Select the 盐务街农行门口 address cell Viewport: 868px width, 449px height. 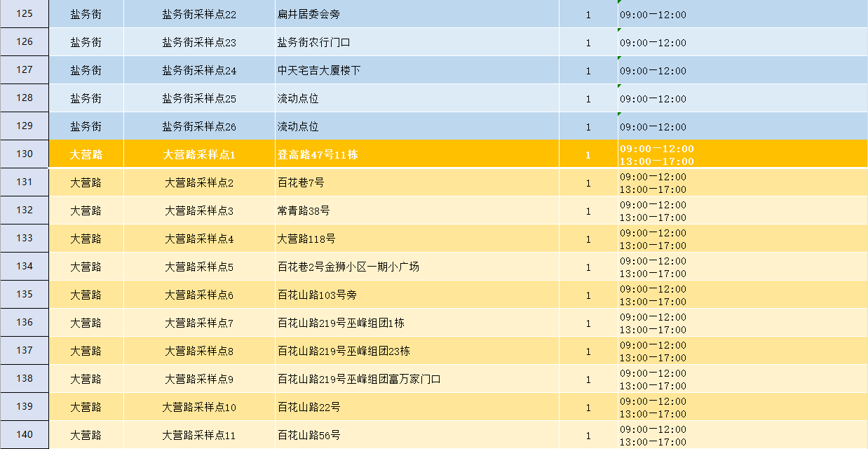[416, 43]
